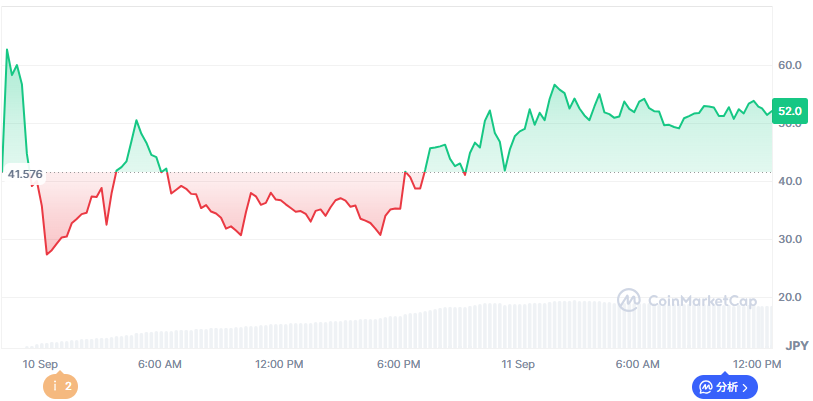Click the 20.0 price axis label

pos(790,297)
